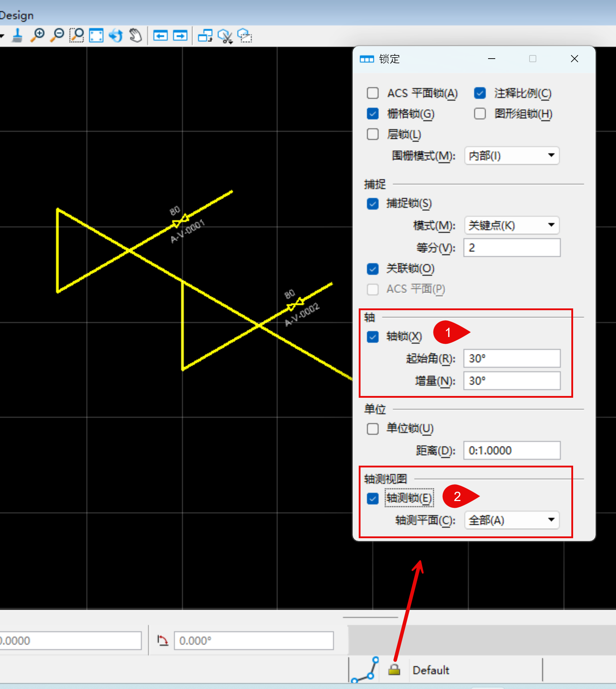This screenshot has width=616, height=689.
Task: Click the 捕捉 section heading
Action: point(375,184)
